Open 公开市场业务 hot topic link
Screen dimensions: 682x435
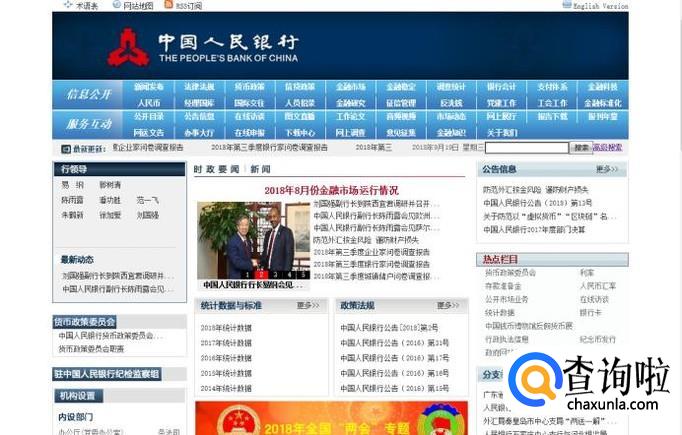point(507,299)
